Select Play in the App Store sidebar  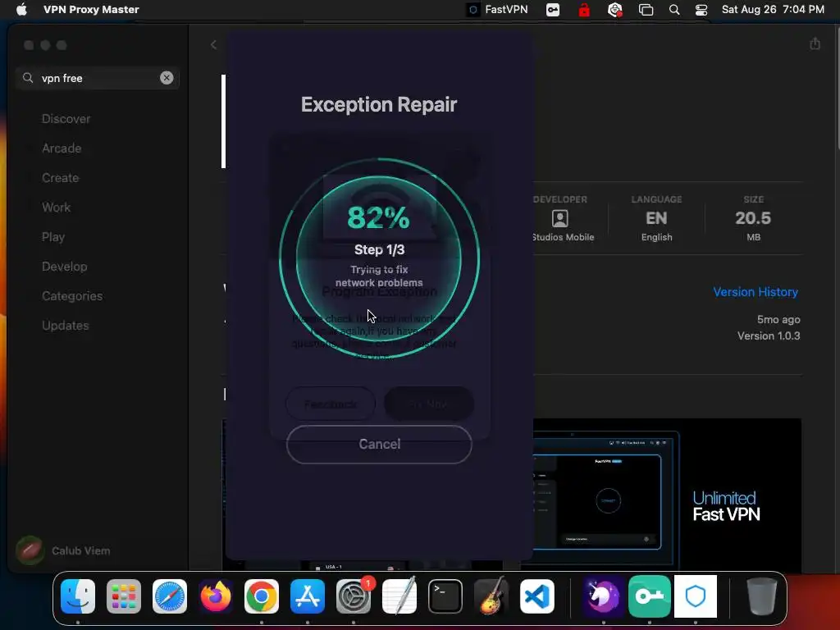click(53, 237)
